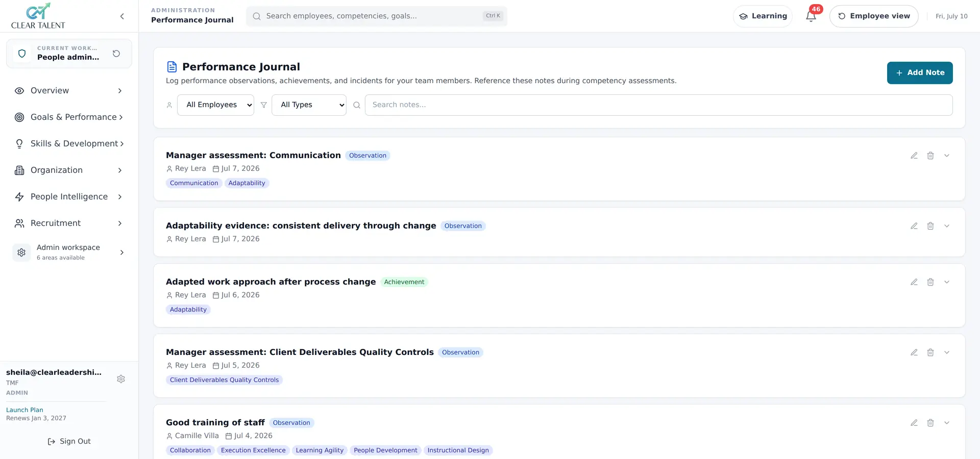Click the Achievement type badge
This screenshot has width=980, height=459.
pyautogui.click(x=404, y=282)
